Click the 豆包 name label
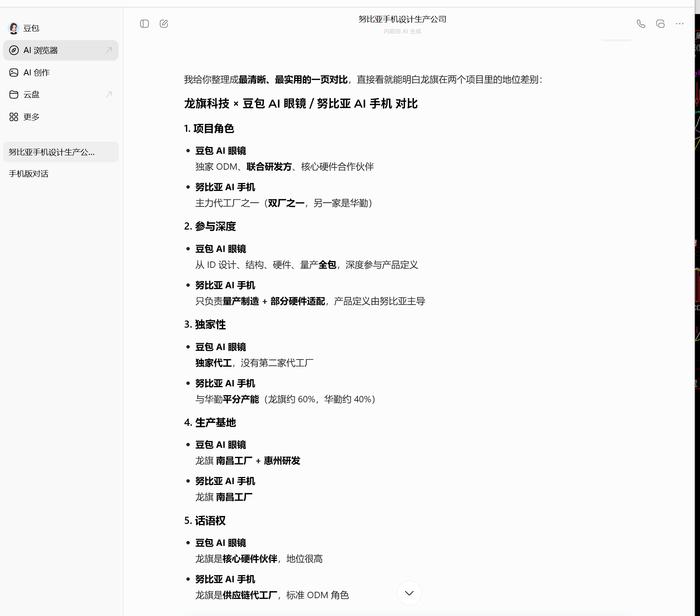The image size is (700, 616). tap(31, 28)
